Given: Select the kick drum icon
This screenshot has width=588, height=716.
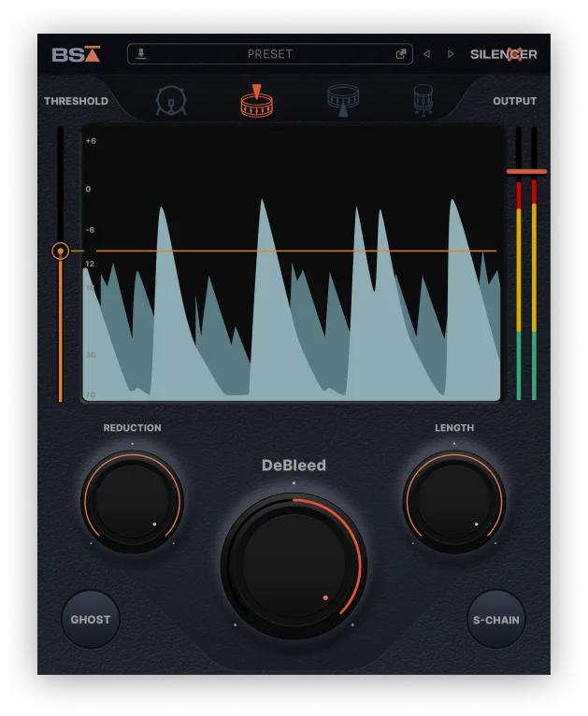Looking at the screenshot, I should click(x=171, y=100).
